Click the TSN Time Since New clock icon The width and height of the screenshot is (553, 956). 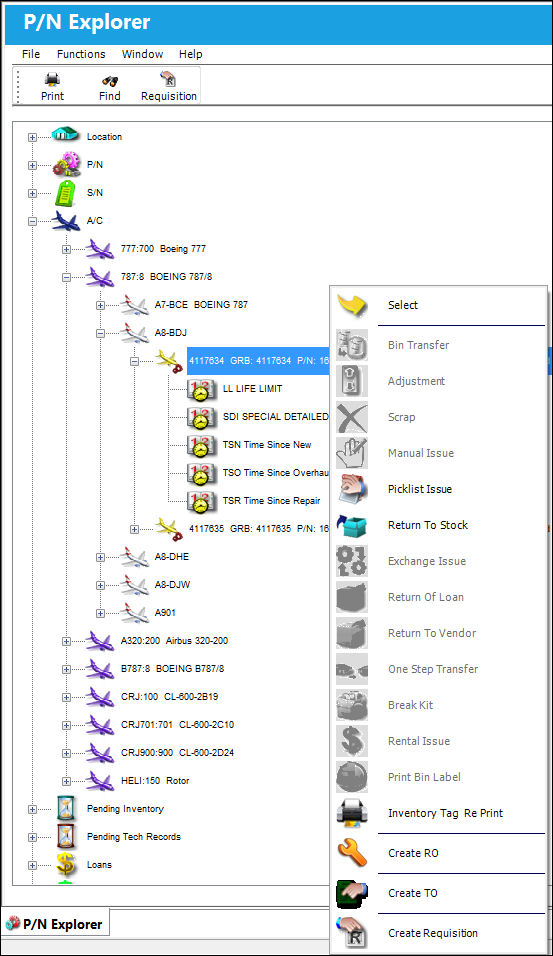(x=201, y=445)
